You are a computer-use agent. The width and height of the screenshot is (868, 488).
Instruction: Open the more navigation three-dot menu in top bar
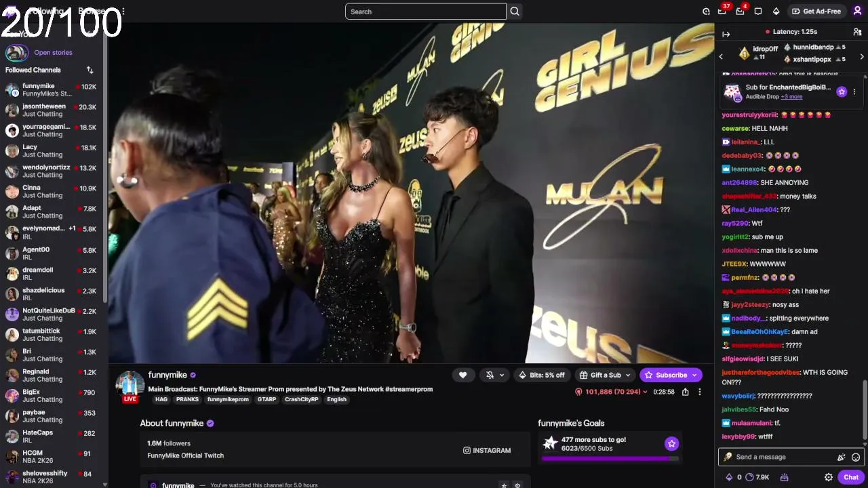[123, 12]
